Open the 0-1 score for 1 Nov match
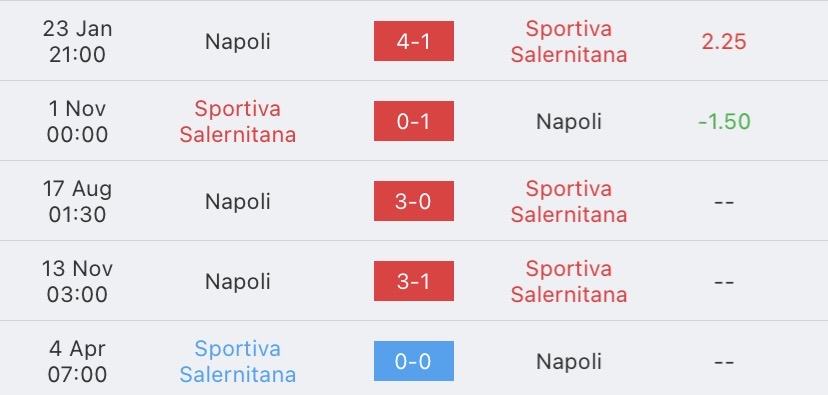 pos(413,121)
